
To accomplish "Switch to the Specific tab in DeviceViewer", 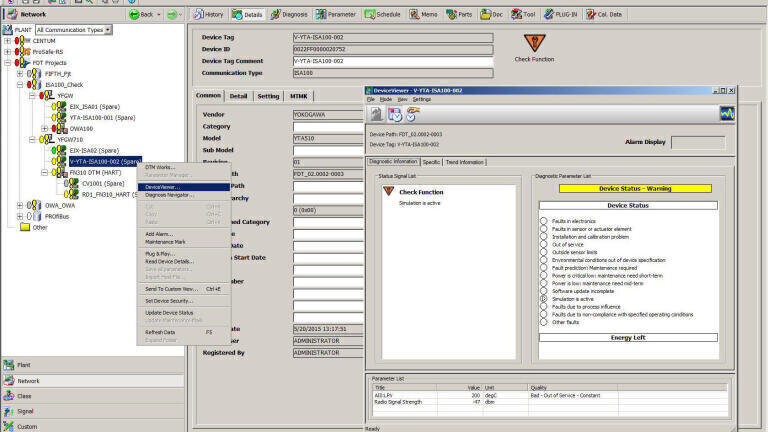I will point(431,162).
